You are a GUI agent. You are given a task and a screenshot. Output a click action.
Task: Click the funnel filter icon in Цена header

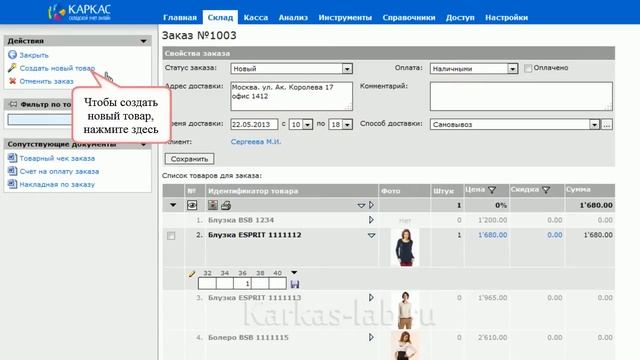coord(492,190)
